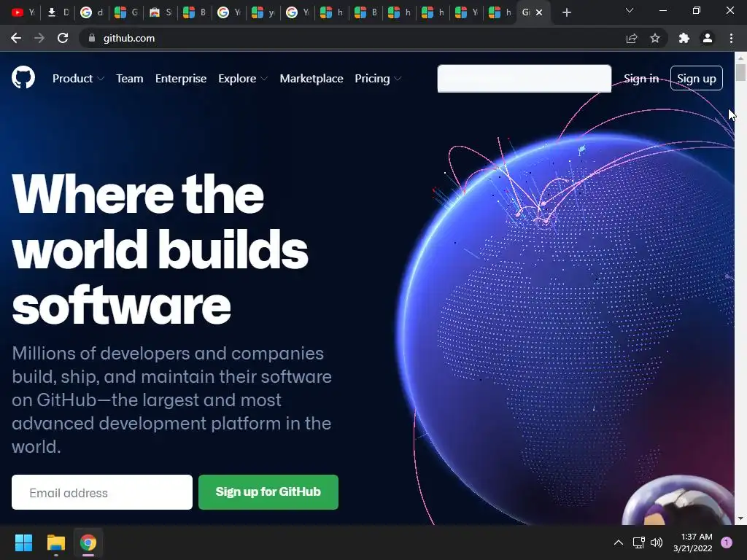Click the volume speaker tray icon
Viewport: 747px width, 560px height.
(x=657, y=542)
